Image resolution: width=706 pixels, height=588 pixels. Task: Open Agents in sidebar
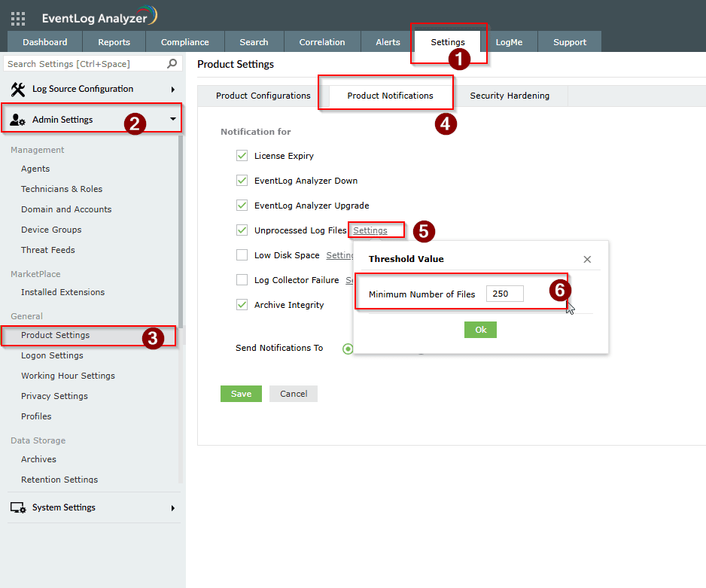35,169
